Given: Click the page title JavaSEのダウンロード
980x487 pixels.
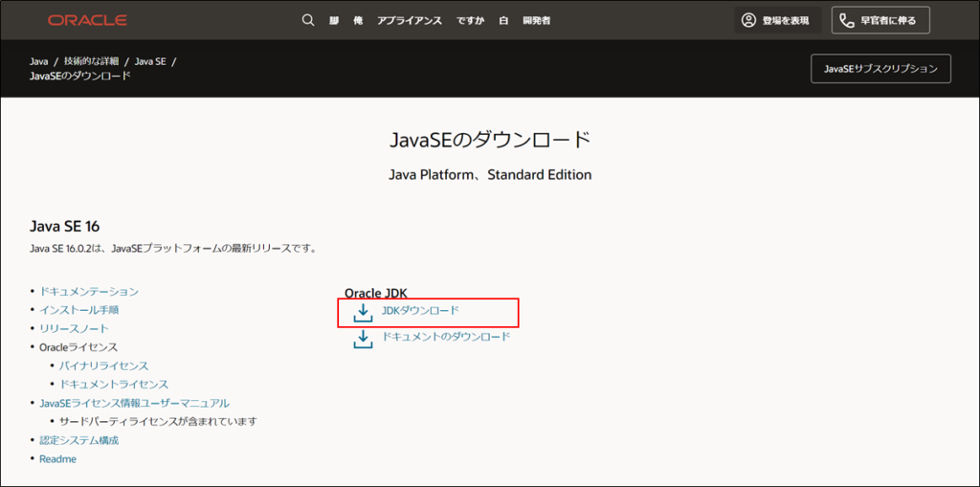Looking at the screenshot, I should [x=490, y=140].
